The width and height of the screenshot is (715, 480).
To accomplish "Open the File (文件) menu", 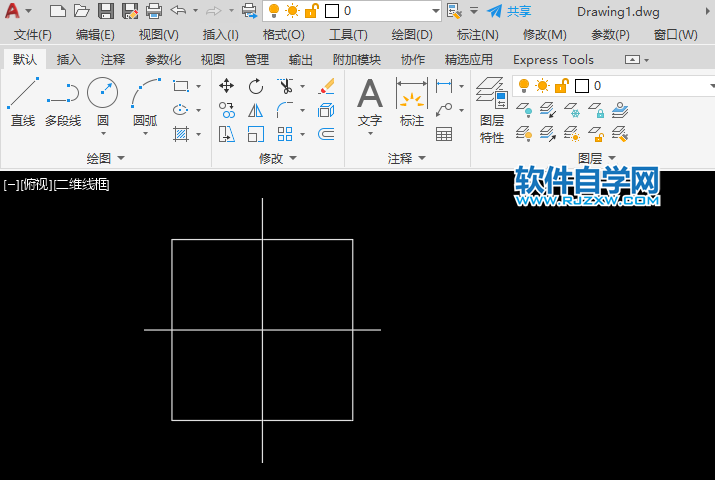I will 32,35.
